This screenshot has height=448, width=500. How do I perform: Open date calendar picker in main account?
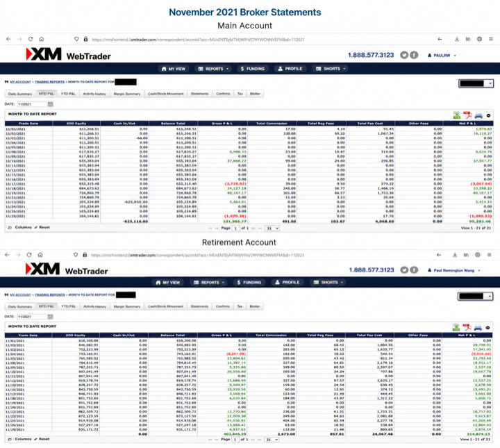coord(51,104)
